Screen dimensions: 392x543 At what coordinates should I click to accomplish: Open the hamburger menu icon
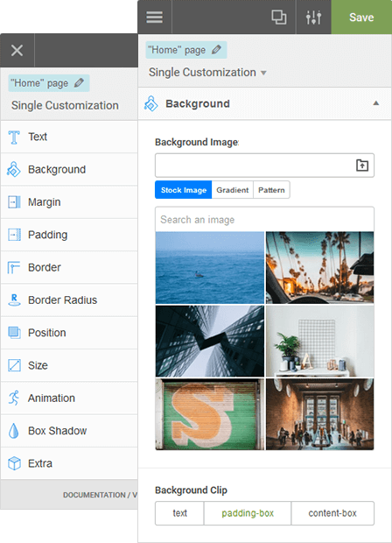point(154,17)
